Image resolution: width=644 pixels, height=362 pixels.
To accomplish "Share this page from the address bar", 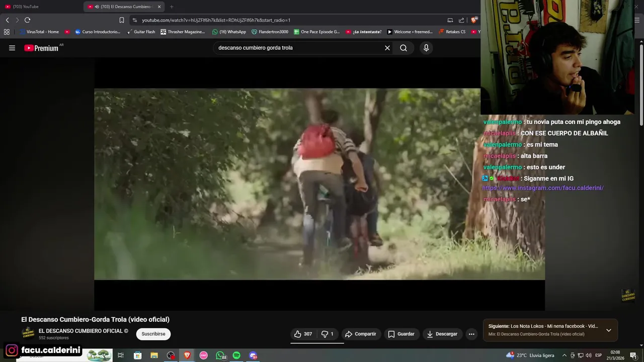I will 461,20.
